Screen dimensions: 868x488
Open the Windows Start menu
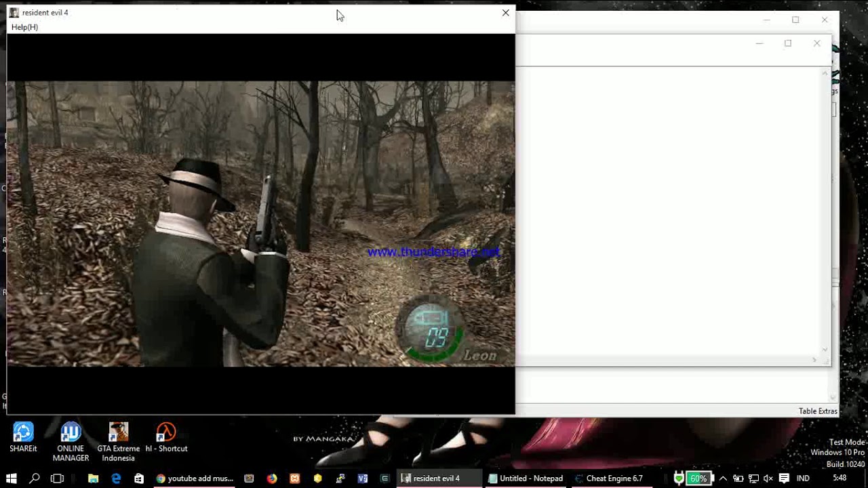pos(12,479)
